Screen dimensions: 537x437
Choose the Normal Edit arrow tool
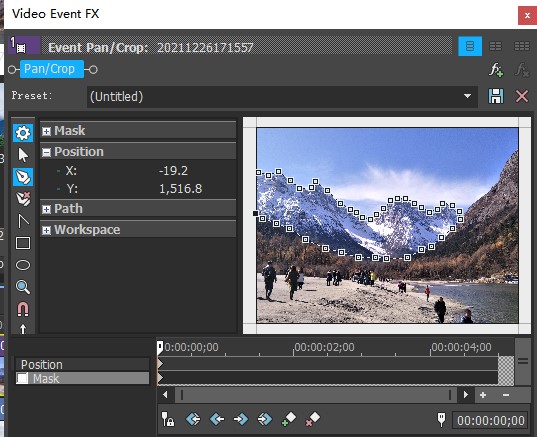[x=23, y=155]
